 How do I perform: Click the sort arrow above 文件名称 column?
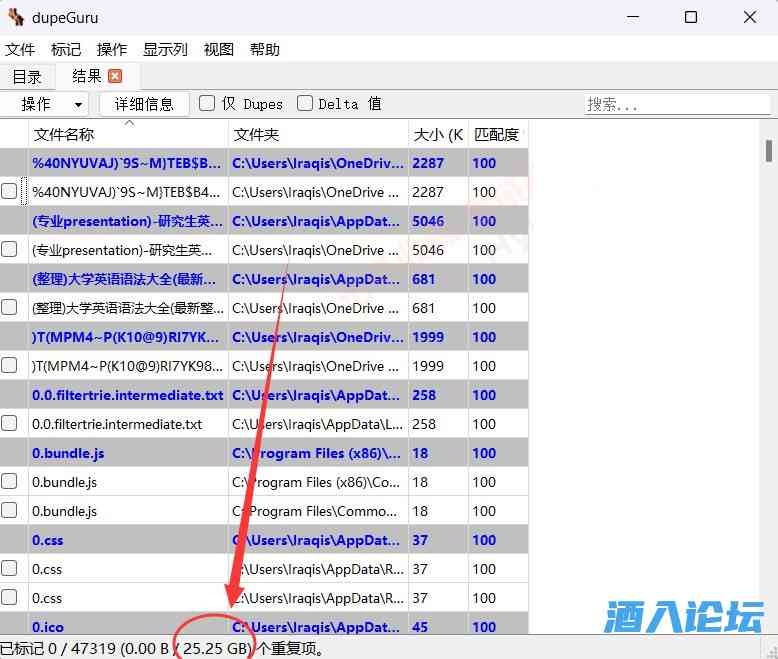(x=128, y=123)
